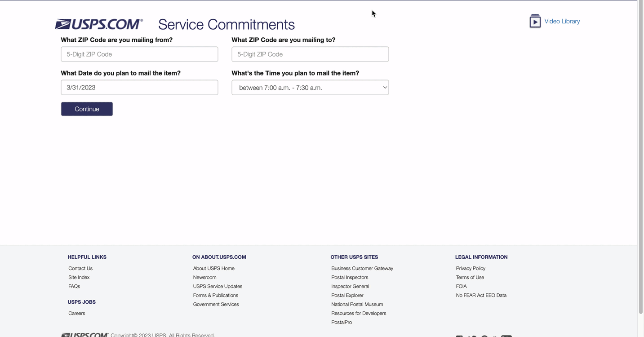The height and width of the screenshot is (337, 644).
Task: Click the USPS.COM logo in the header
Action: point(99,24)
